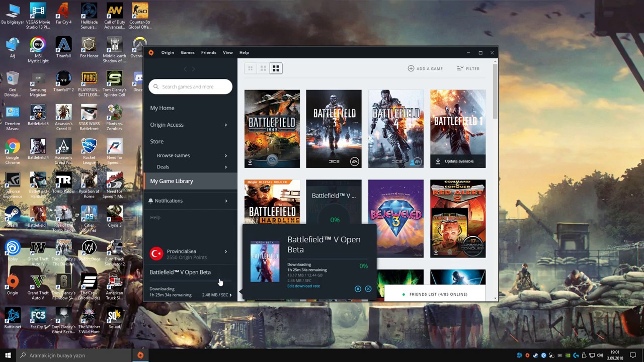Click the Edit download rate link
The width and height of the screenshot is (644, 362).
[303, 286]
